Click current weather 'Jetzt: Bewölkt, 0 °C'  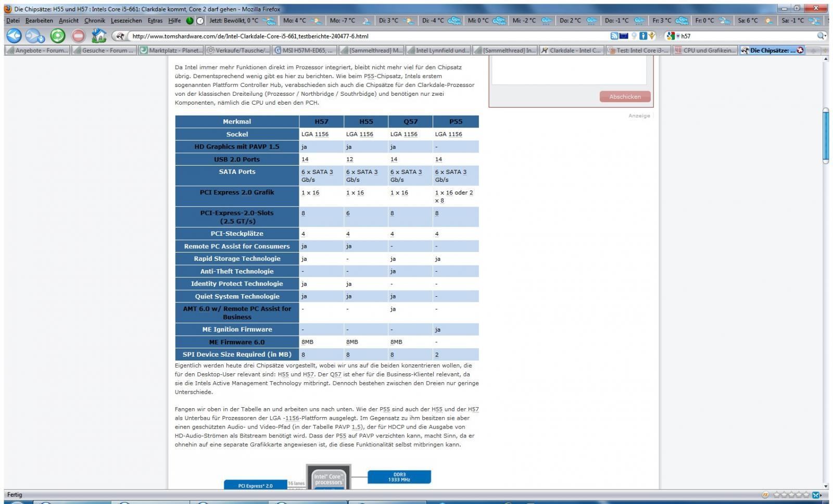[243, 21]
